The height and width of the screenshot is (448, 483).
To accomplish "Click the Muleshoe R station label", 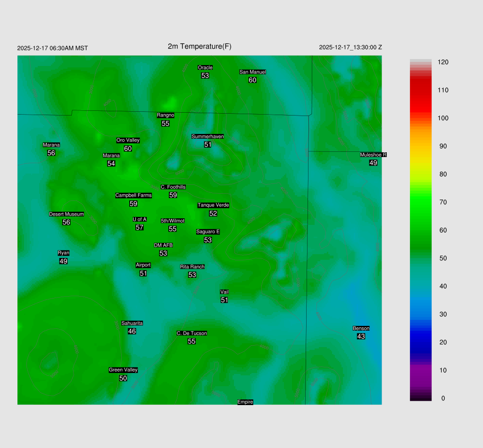I will coord(373,155).
